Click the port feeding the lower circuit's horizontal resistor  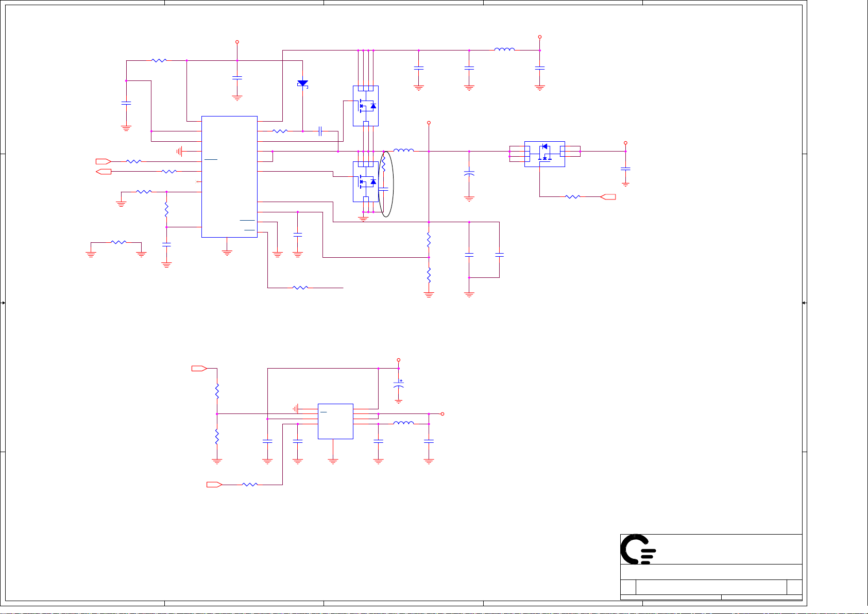[x=214, y=484]
